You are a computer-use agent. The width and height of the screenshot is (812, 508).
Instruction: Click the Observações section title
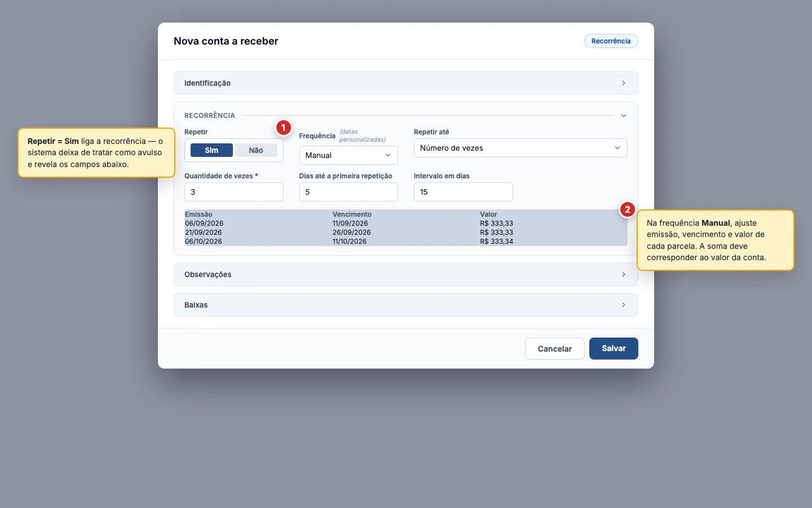click(208, 274)
